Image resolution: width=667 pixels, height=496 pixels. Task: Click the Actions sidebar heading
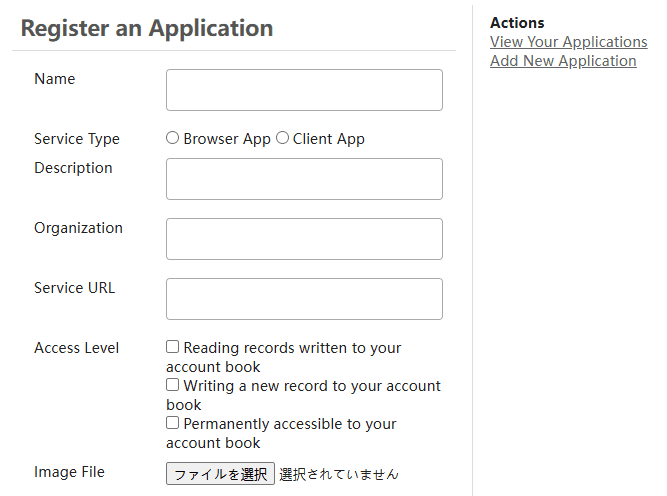pyautogui.click(x=517, y=23)
